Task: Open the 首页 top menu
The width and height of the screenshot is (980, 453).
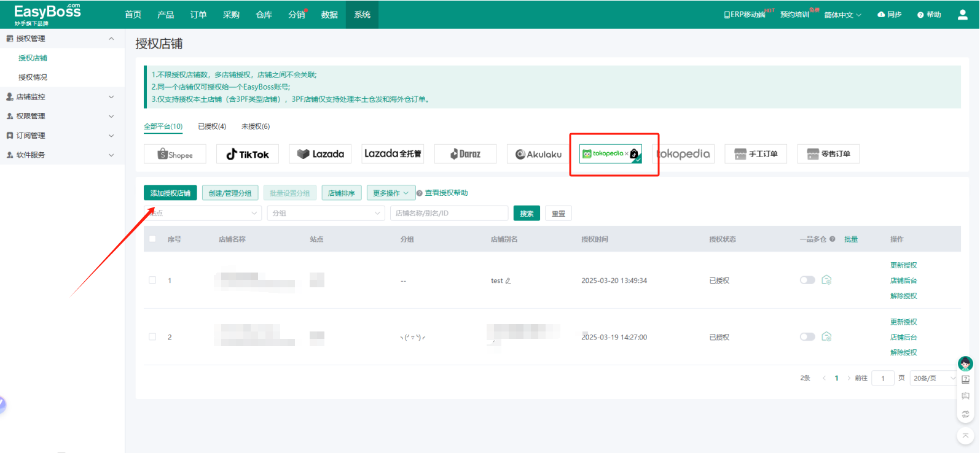Action: [133, 15]
